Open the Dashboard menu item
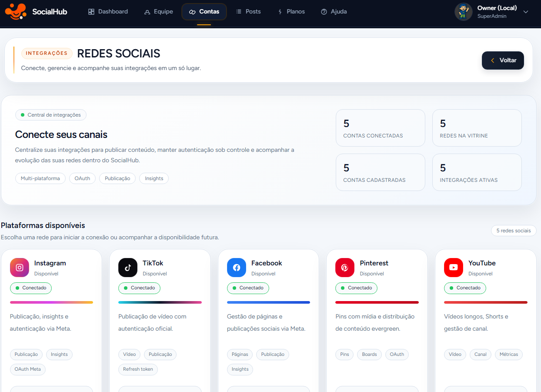The height and width of the screenshot is (392, 541). (108, 12)
